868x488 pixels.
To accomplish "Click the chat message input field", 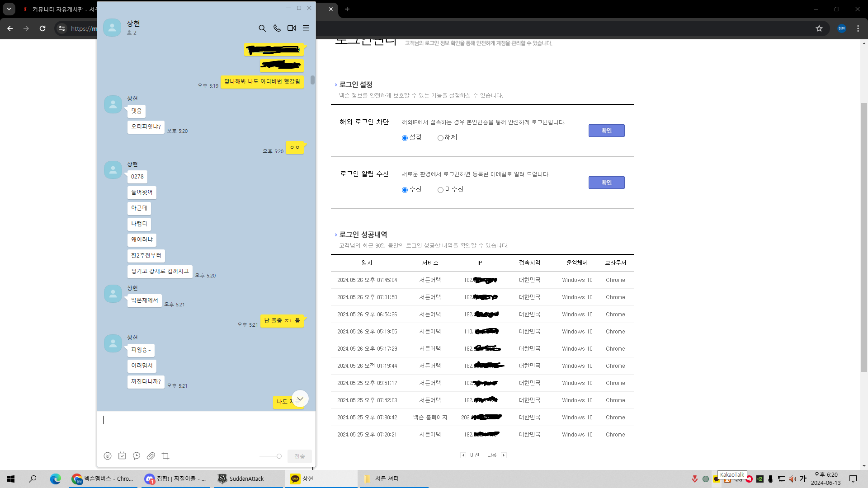I will pos(206,427).
